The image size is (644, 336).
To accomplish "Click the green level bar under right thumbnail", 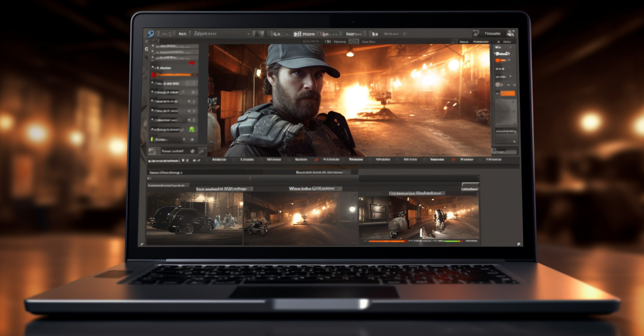I will click(x=453, y=241).
